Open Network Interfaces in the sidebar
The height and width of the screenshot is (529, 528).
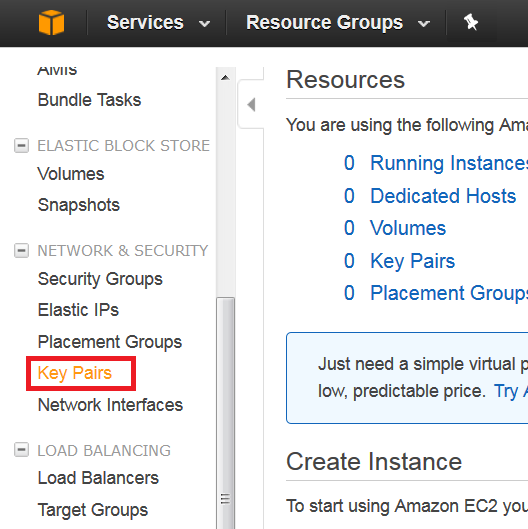point(110,405)
